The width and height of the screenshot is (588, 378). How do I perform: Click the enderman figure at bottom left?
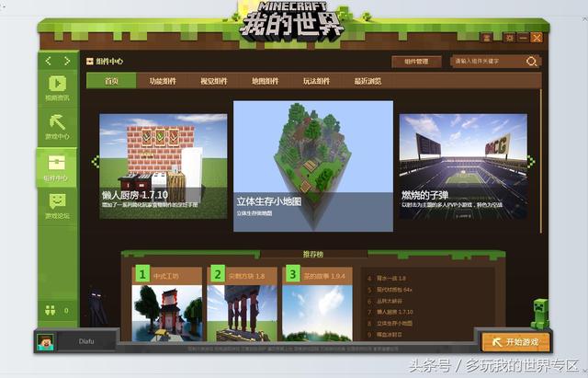pyautogui.click(x=97, y=306)
